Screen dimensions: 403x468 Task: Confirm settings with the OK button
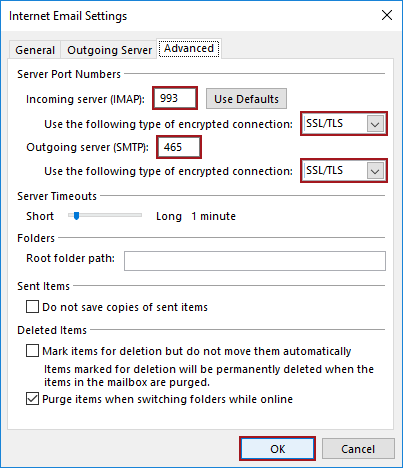pos(277,449)
